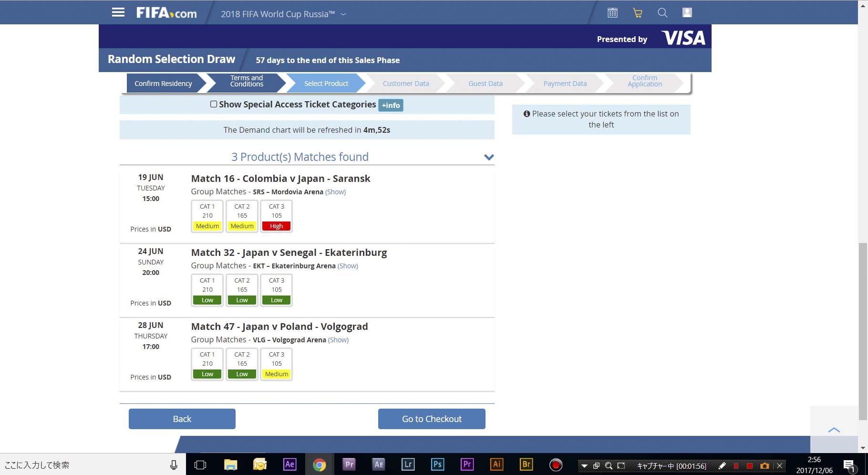Screen dimensions: 868x475
Task: Open the Payment Data step
Action: [565, 84]
